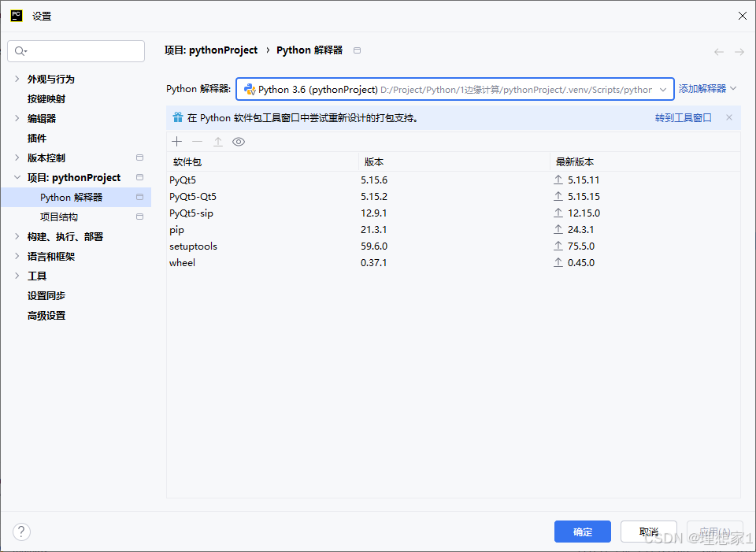Click inside the settings search field

click(x=76, y=51)
